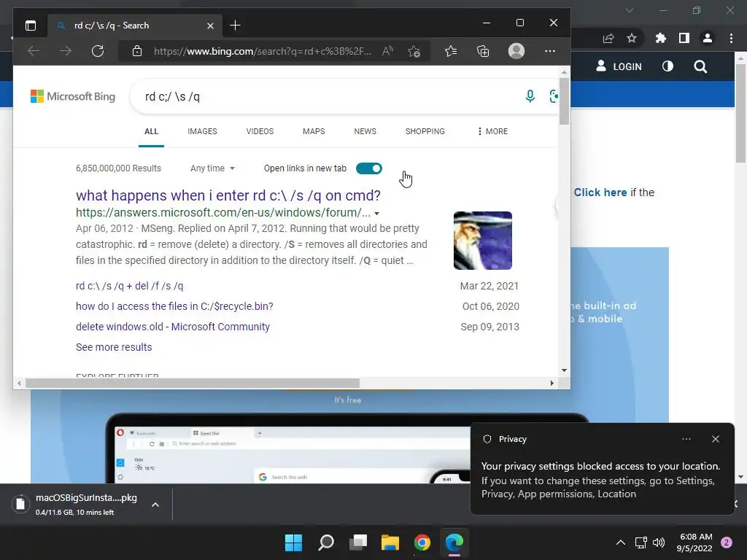Add this page to favorites

(414, 51)
